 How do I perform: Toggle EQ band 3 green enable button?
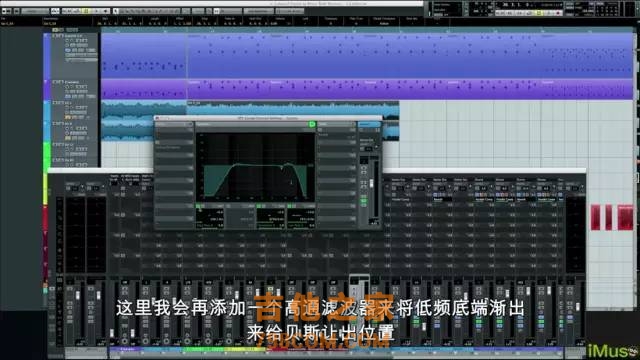(259, 207)
